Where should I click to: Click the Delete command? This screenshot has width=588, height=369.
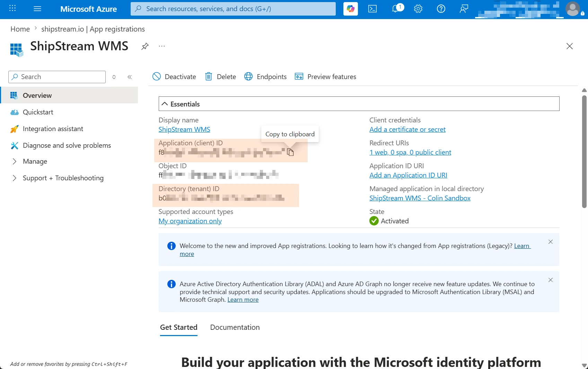pyautogui.click(x=221, y=77)
